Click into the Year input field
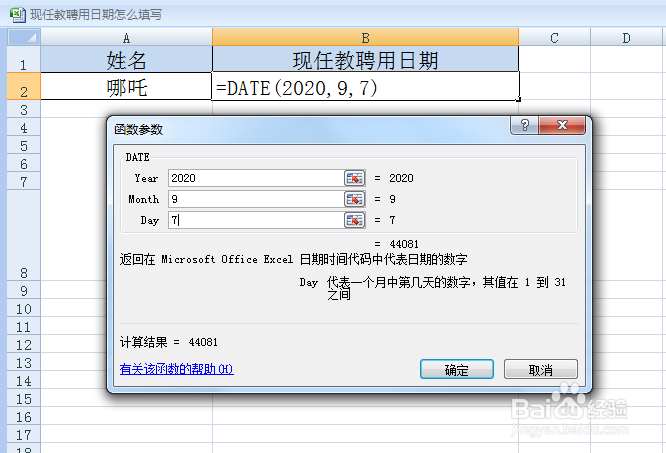This screenshot has height=453, width=666. coord(256,178)
